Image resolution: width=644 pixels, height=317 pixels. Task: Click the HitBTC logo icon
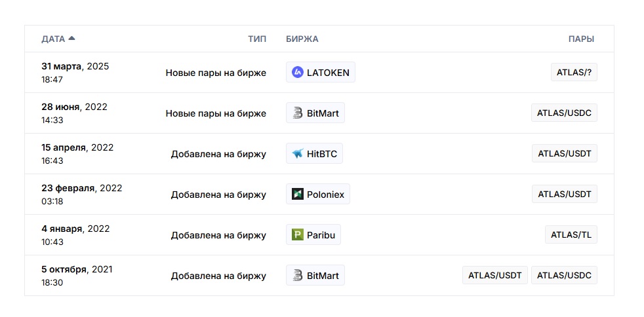(x=297, y=153)
